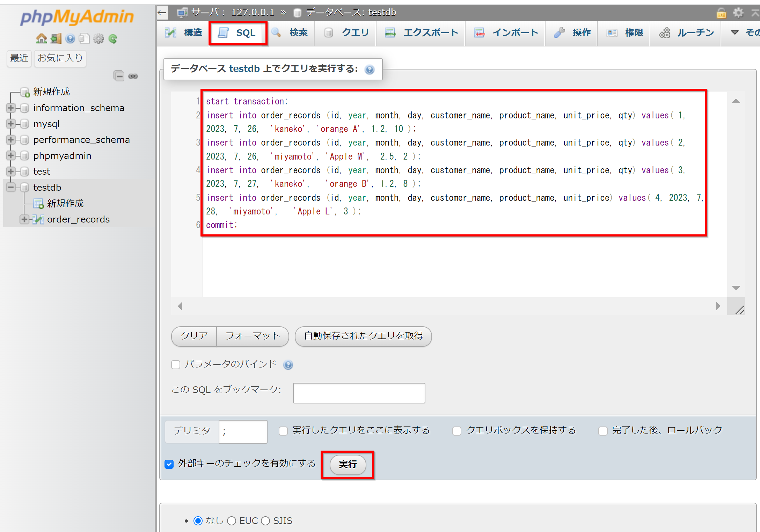Click the database icon in breadcrumb
760x532 pixels.
tap(298, 13)
